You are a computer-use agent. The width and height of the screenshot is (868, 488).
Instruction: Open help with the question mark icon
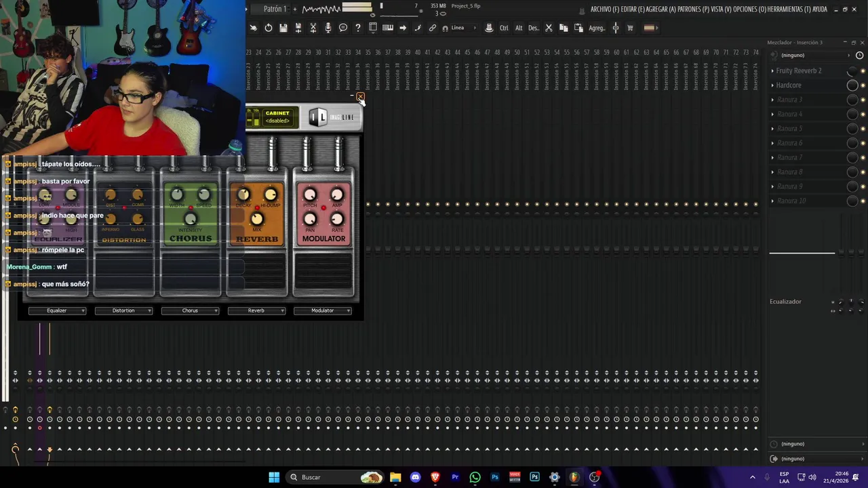click(358, 28)
